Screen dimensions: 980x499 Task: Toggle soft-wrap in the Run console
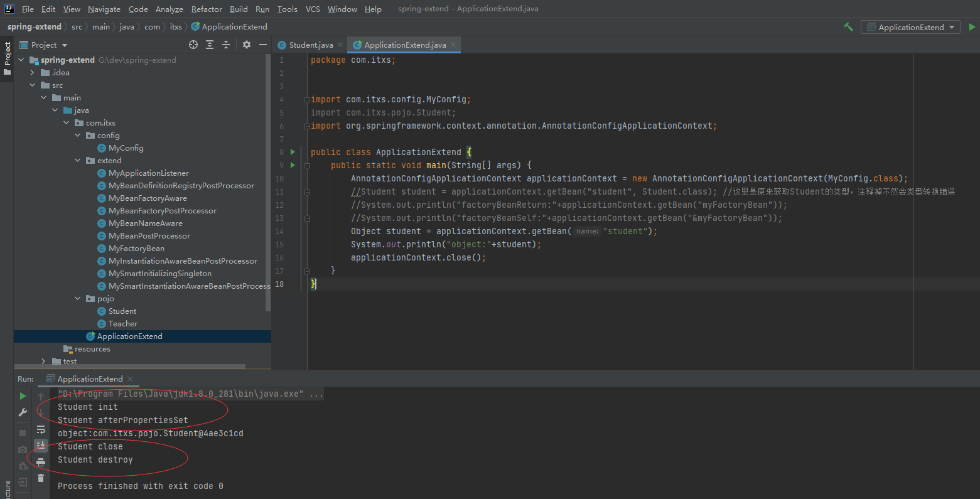point(41,430)
